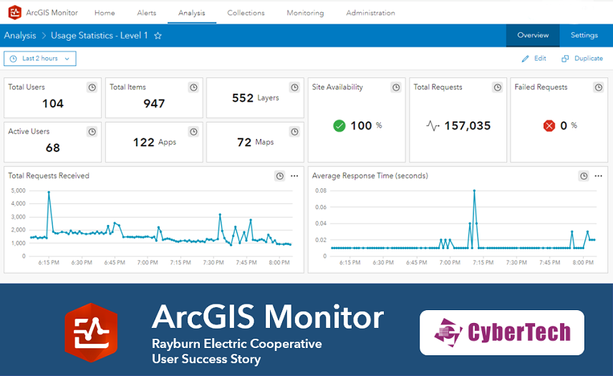Image resolution: width=613 pixels, height=376 pixels.
Task: Click the 5,000 peak in Total Requests chart
Action: [49, 192]
